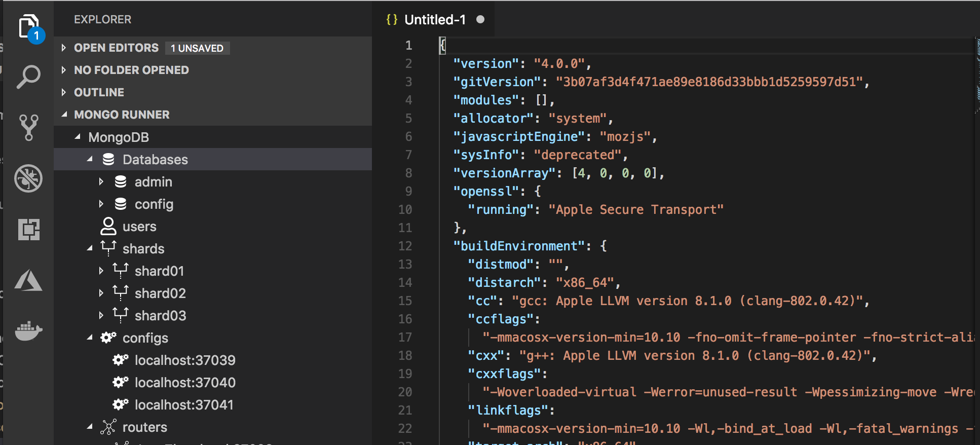Select the shard02 tree label
The width and height of the screenshot is (980, 445).
tap(160, 293)
